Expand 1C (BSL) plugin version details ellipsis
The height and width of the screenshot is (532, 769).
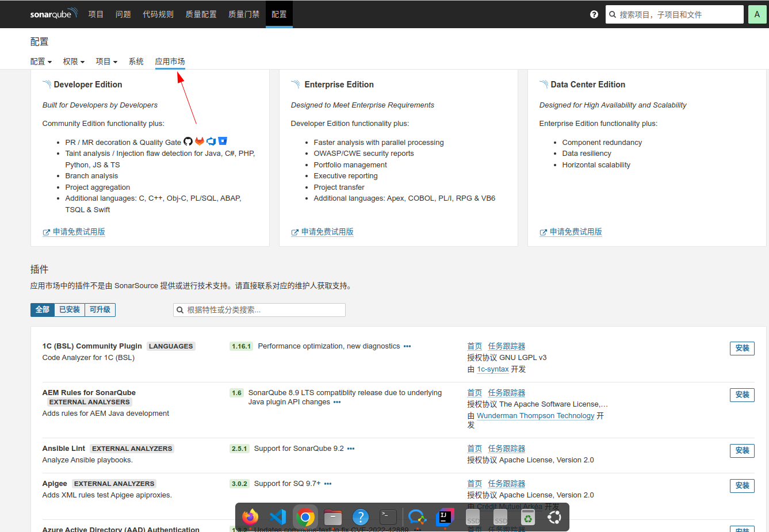tap(407, 346)
